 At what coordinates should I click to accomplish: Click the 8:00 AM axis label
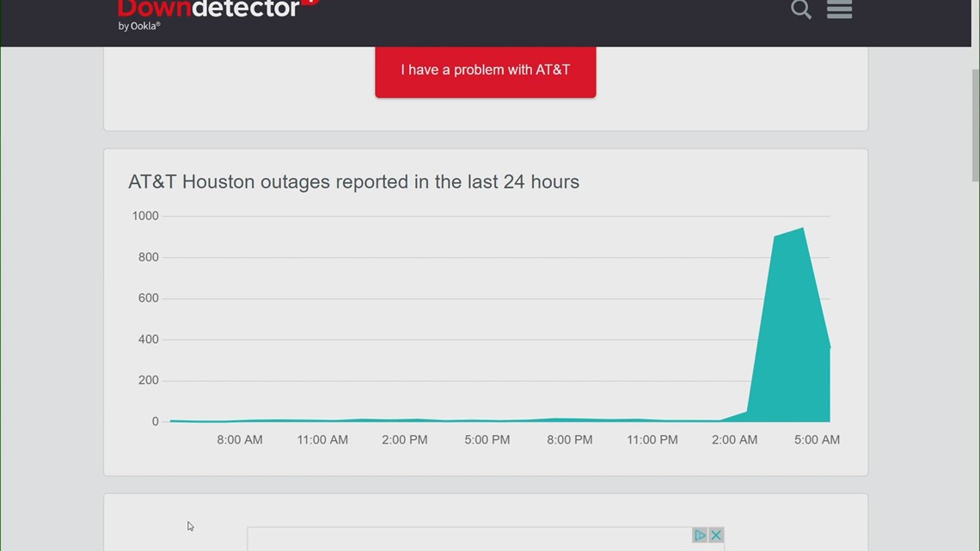[x=239, y=440]
